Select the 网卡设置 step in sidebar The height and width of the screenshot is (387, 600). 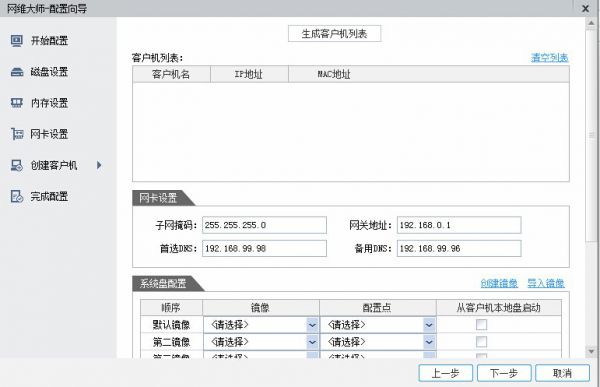49,134
